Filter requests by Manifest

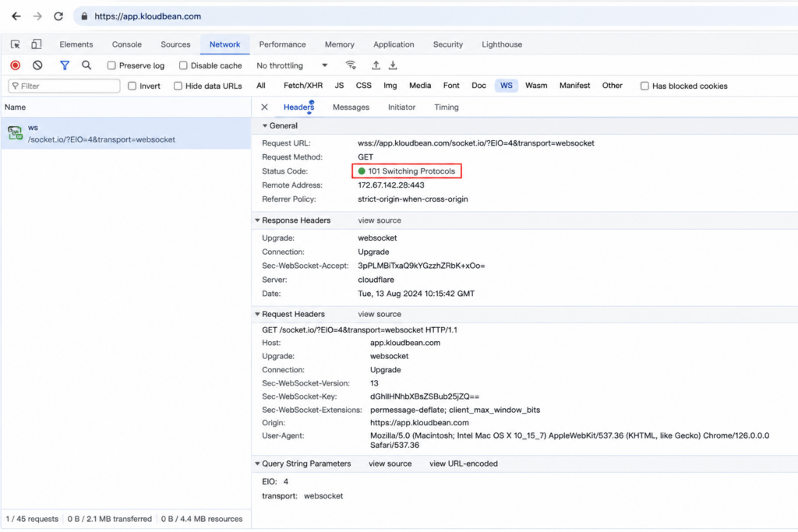pos(574,86)
